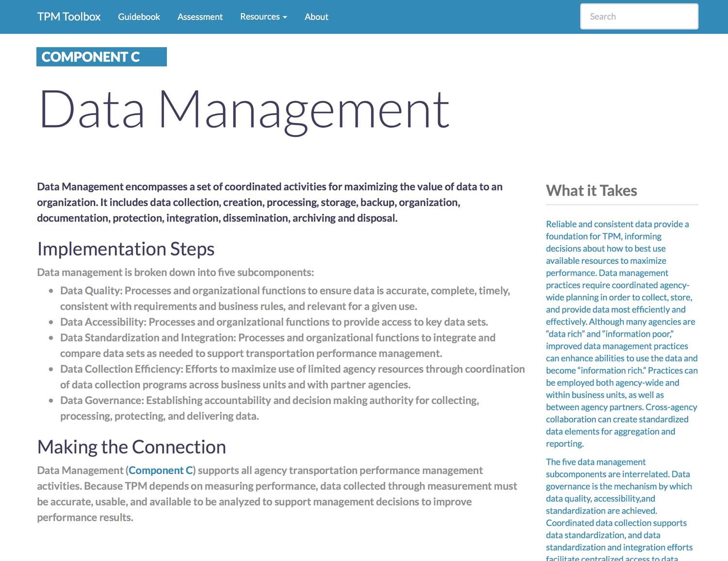
Task: Click the 'Data management is broken down' sentence
Action: [x=176, y=272]
